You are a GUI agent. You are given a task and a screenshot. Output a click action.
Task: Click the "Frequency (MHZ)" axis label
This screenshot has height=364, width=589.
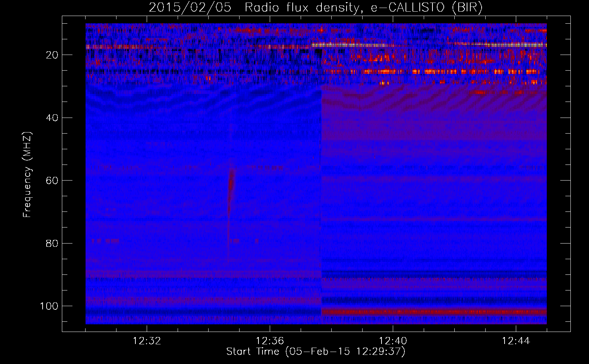27,174
